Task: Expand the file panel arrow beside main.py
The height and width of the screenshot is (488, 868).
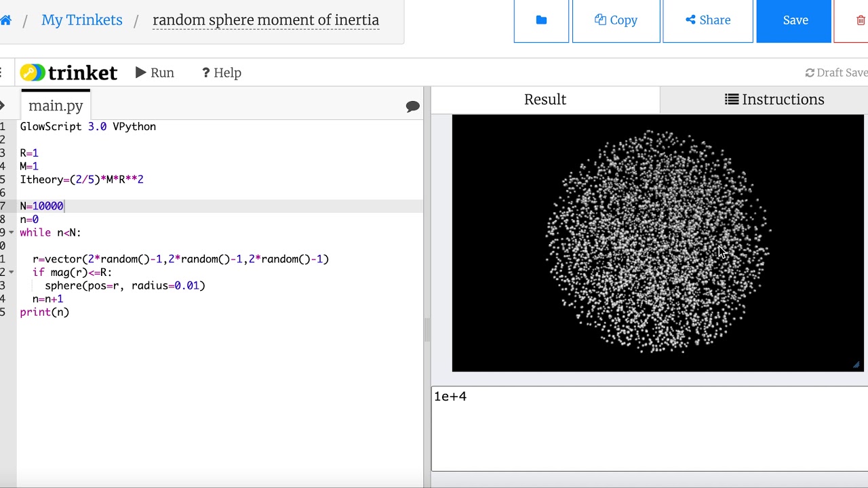Action: (3, 106)
